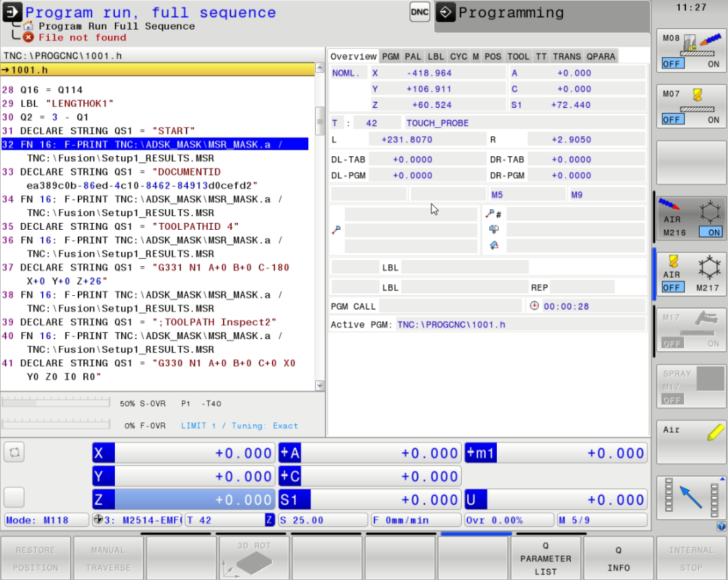The height and width of the screenshot is (580, 728).
Task: Open the TRANS status tab
Action: (566, 56)
